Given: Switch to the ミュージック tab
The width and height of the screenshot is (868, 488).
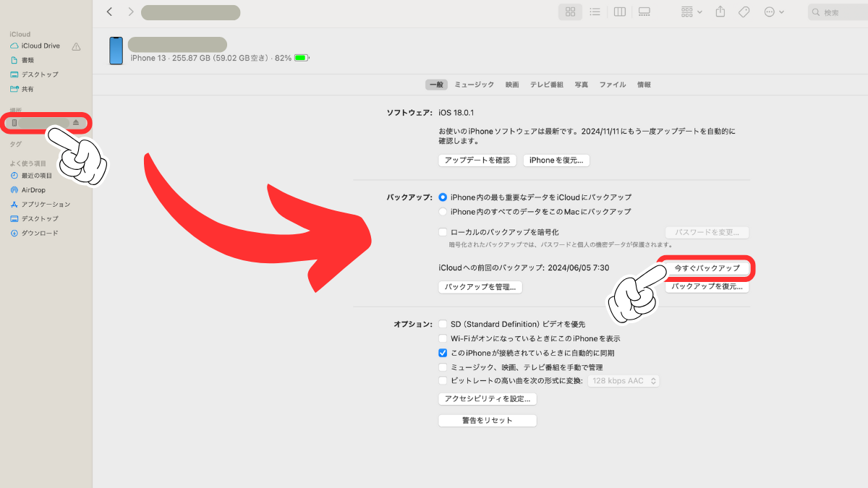Looking at the screenshot, I should coord(475,85).
